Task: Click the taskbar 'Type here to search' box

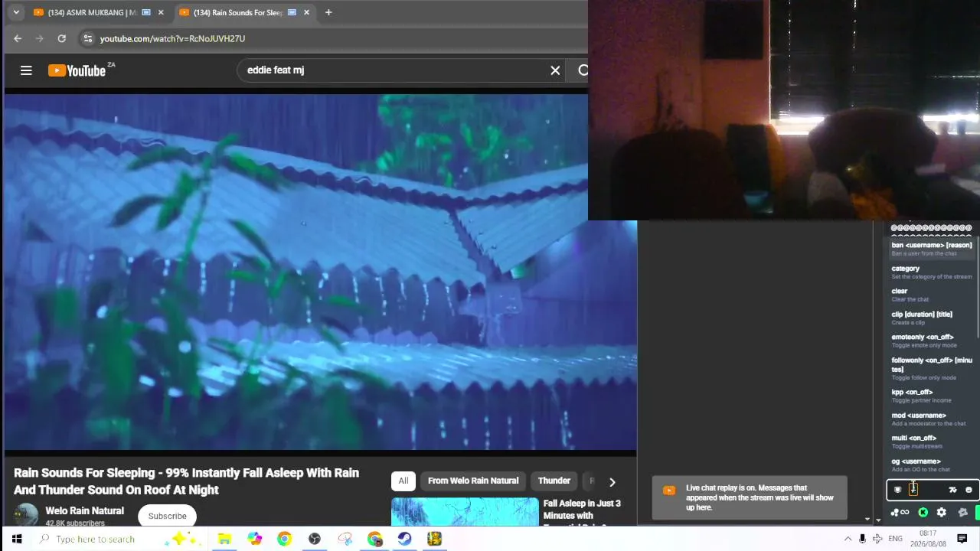Action: pos(119,539)
